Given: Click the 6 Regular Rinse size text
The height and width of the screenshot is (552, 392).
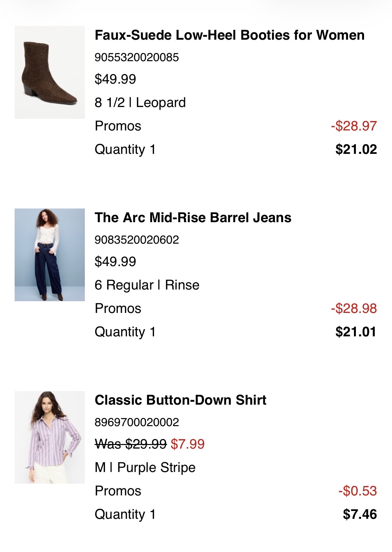Looking at the screenshot, I should click(x=147, y=285).
